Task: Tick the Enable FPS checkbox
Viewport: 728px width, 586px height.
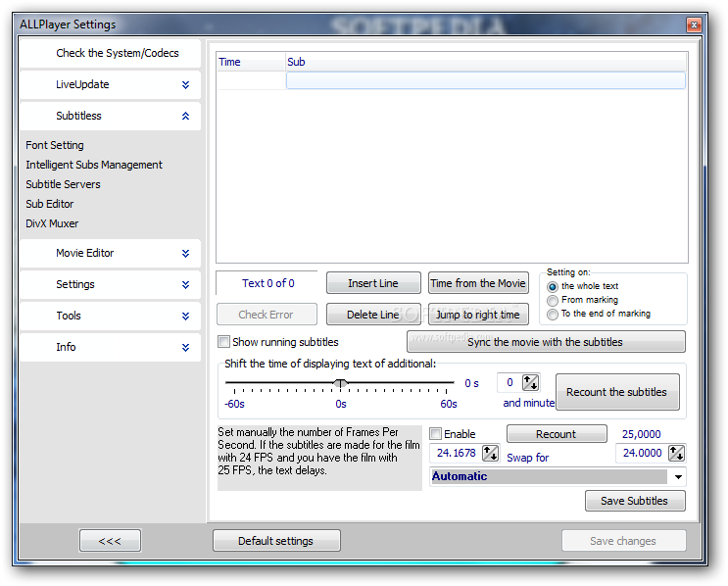Action: pyautogui.click(x=435, y=434)
